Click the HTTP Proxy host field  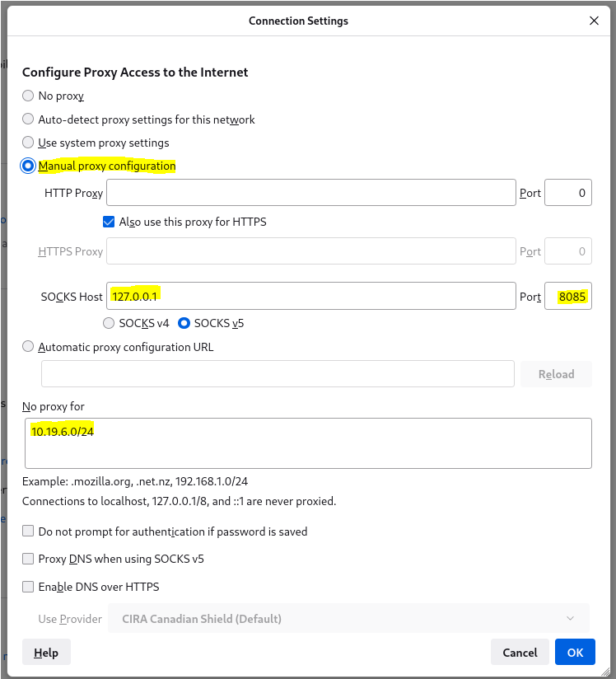pyautogui.click(x=310, y=193)
